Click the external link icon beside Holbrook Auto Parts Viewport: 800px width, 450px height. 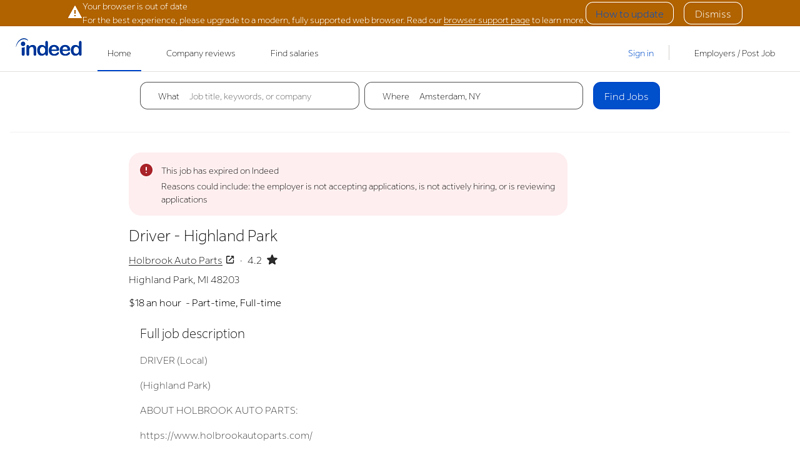[230, 260]
